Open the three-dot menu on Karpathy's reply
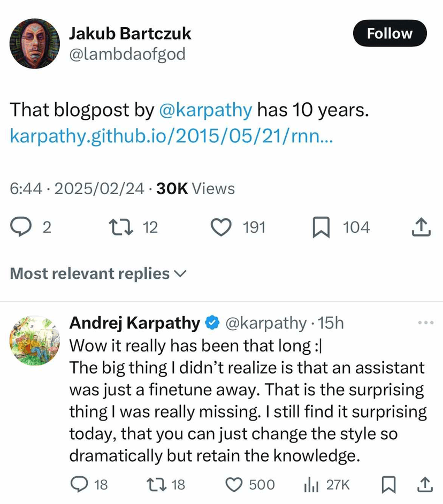443x504 pixels. click(x=425, y=322)
